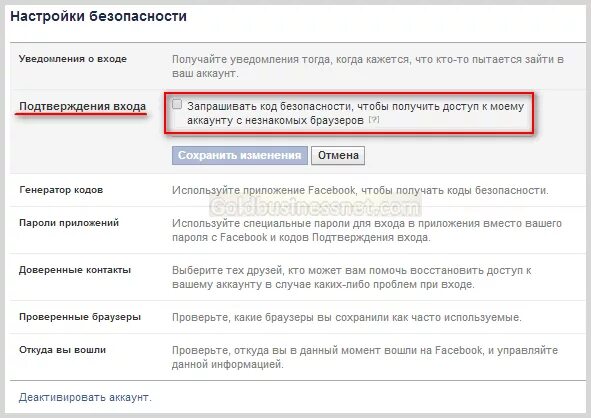Collapse the Подтверждения входа section
The width and height of the screenshot is (591, 418).
click(x=83, y=106)
